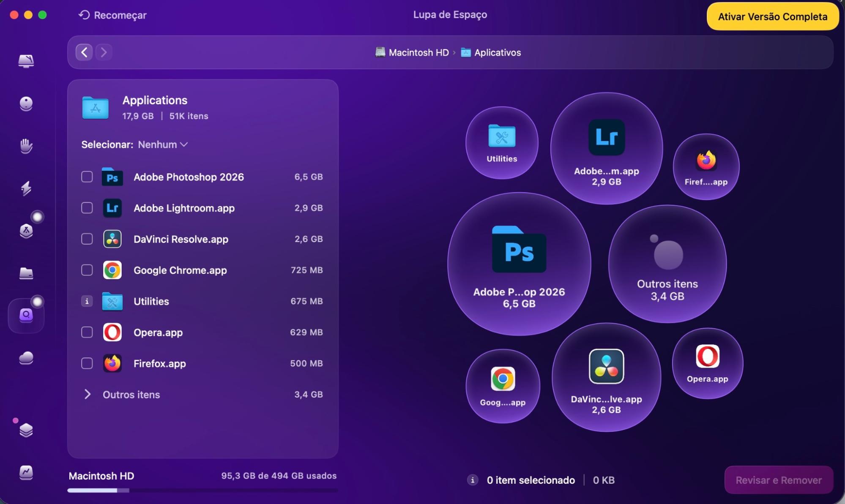Click the Opera icon in the list
This screenshot has width=845, height=504.
pyautogui.click(x=112, y=332)
